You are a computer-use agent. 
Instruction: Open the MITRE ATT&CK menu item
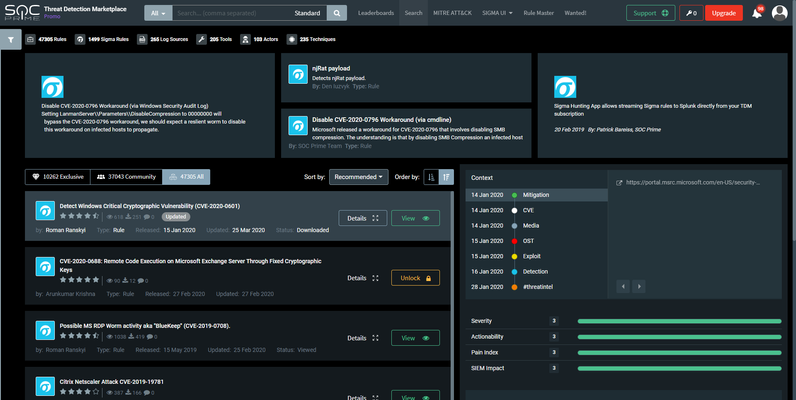click(x=452, y=13)
